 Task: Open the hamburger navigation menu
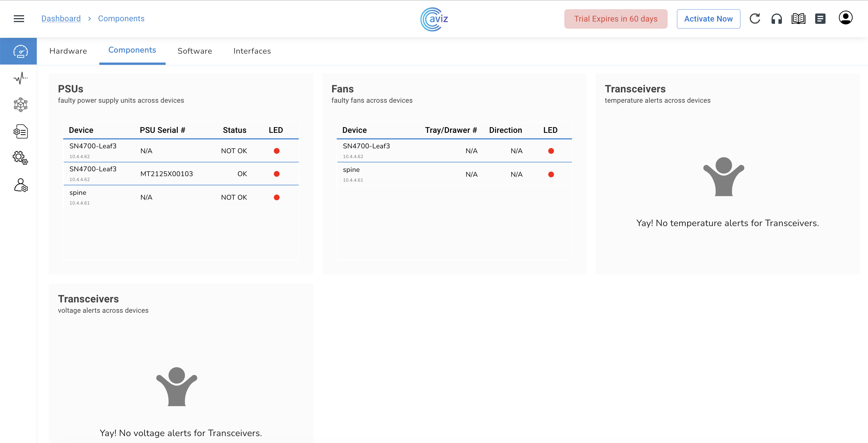pos(19,19)
